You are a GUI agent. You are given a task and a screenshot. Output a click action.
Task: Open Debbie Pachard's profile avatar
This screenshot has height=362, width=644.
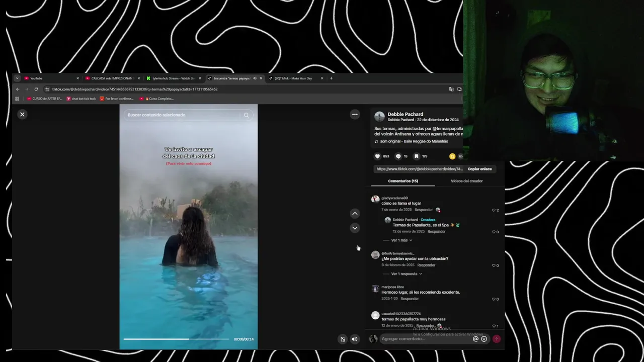click(x=379, y=117)
